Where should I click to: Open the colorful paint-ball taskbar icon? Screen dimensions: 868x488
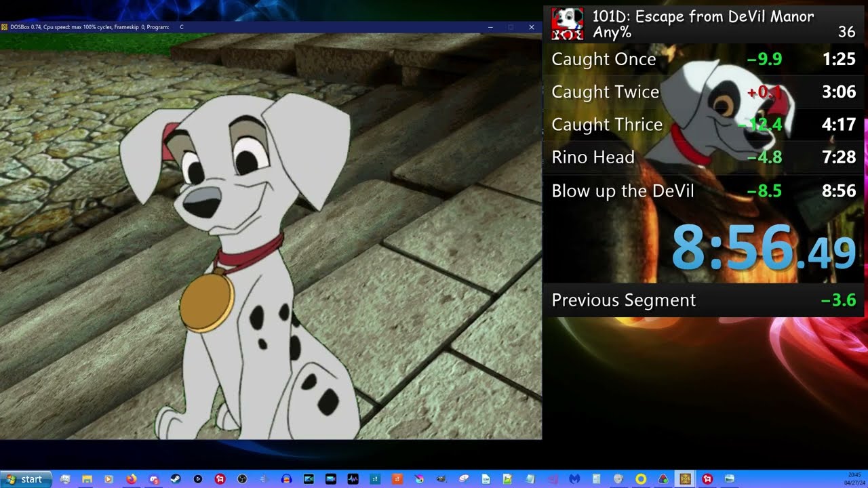pos(419,479)
